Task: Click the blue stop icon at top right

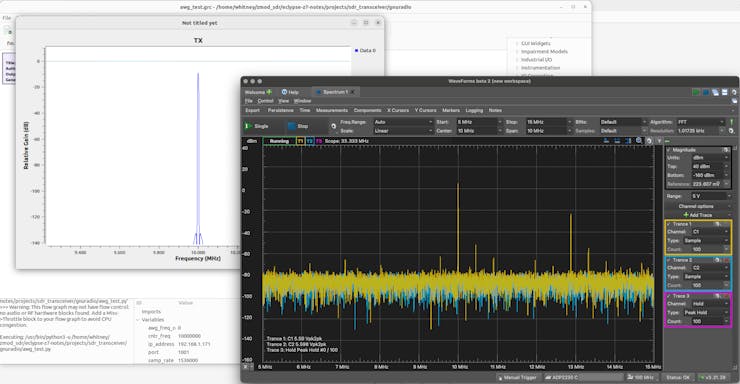Action: click(706, 92)
